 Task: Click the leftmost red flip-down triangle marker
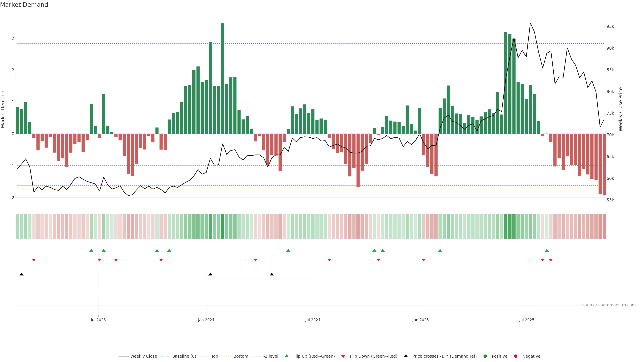(x=34, y=260)
